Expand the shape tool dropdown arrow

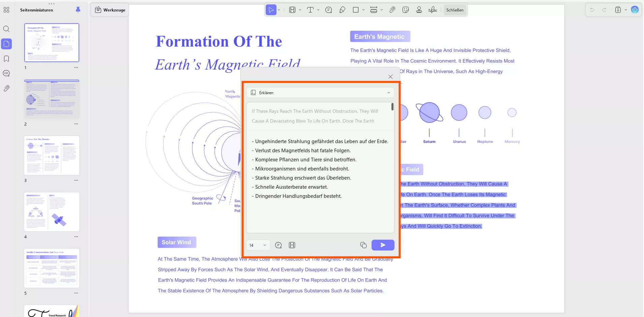click(x=363, y=10)
